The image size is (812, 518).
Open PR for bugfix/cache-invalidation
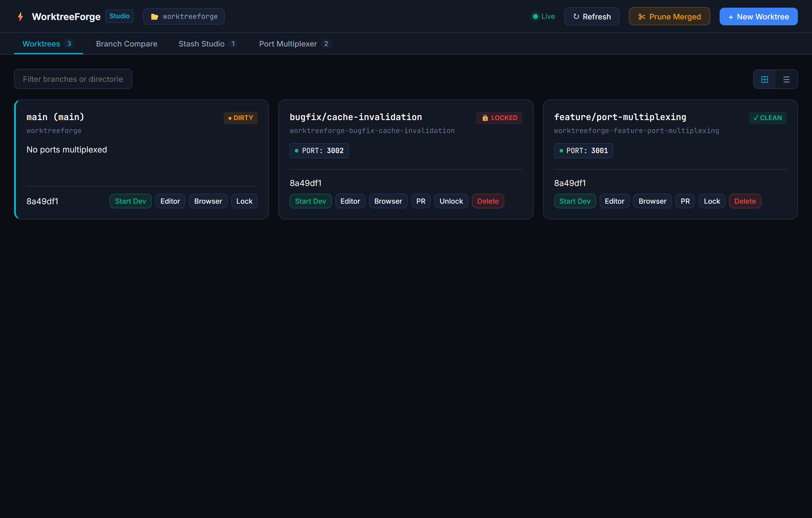420,201
